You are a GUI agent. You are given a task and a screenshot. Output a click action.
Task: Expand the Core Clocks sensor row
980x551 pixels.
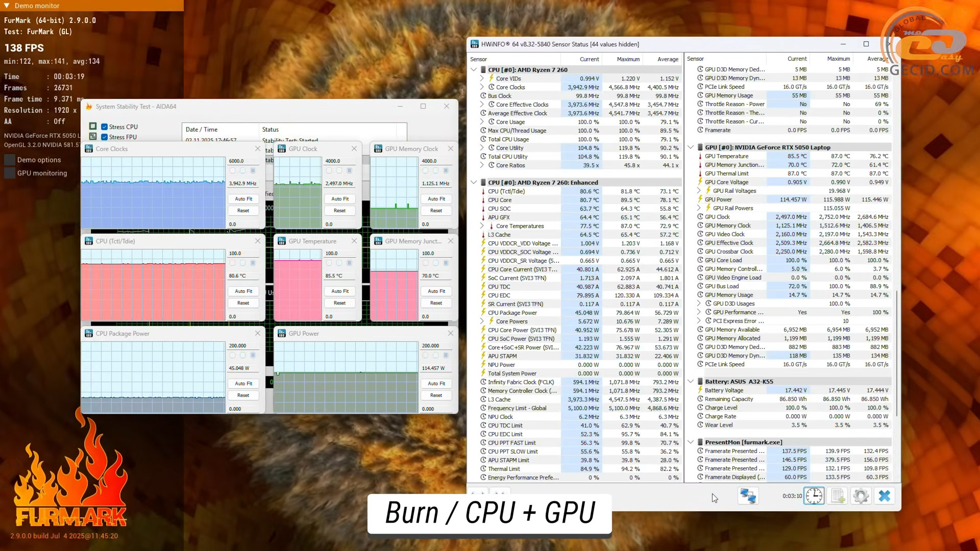(482, 87)
